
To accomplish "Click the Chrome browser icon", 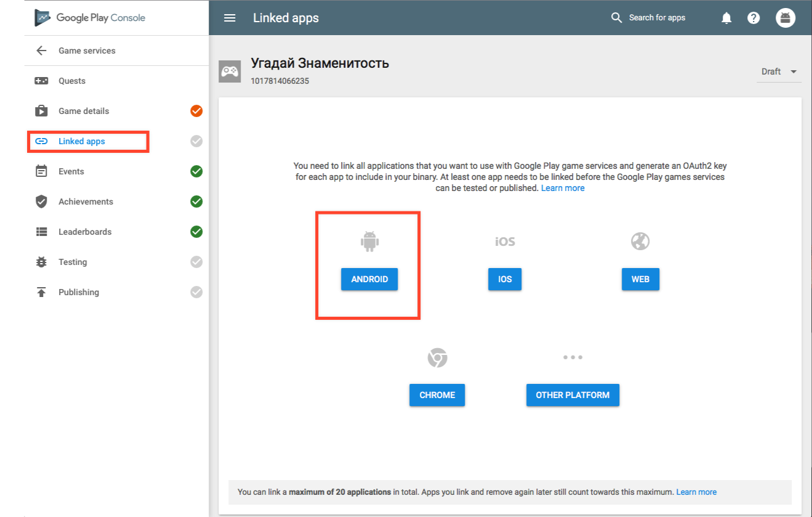I will 437,357.
